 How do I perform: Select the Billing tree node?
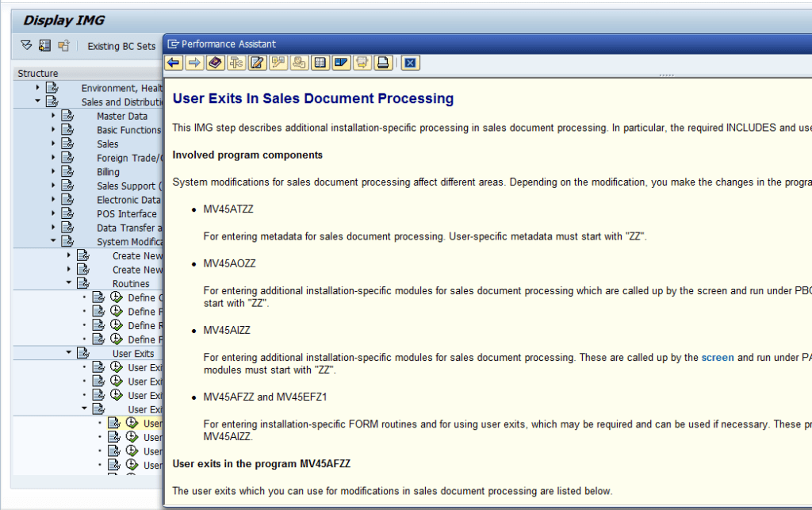108,171
